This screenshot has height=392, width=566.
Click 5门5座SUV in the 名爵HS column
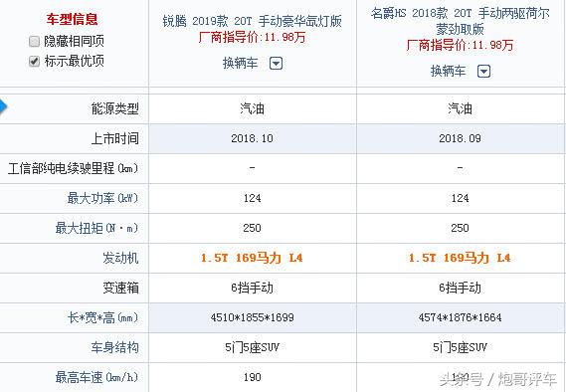(x=460, y=347)
